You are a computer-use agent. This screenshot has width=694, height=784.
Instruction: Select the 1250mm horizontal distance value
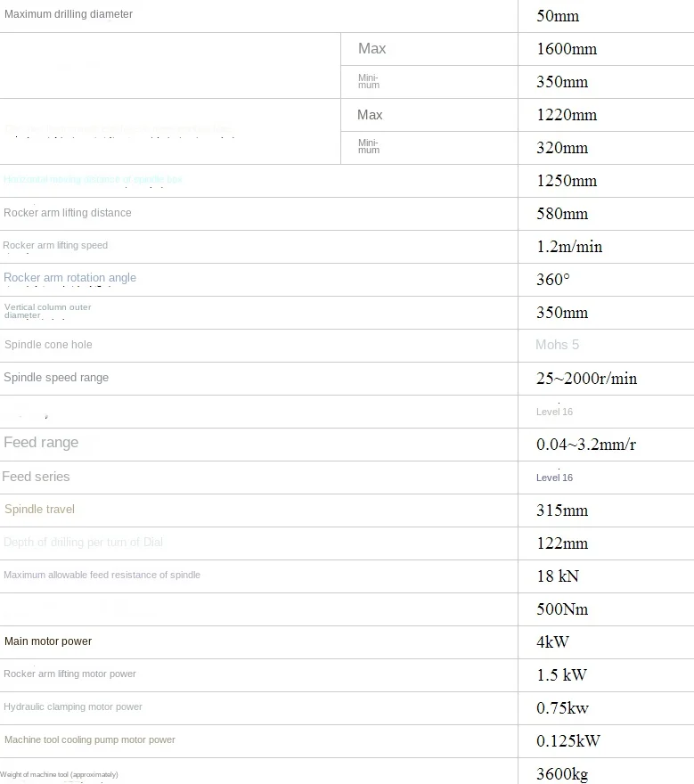click(567, 181)
